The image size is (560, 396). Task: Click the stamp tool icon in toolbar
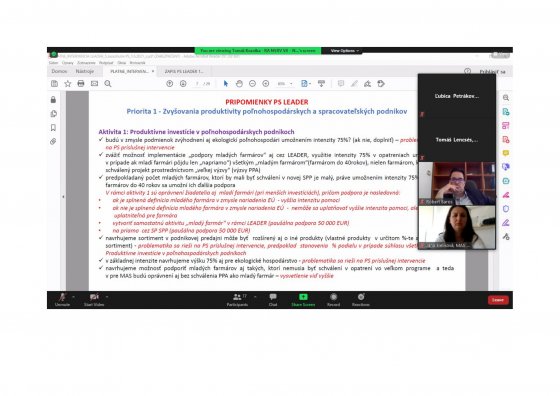[381, 84]
